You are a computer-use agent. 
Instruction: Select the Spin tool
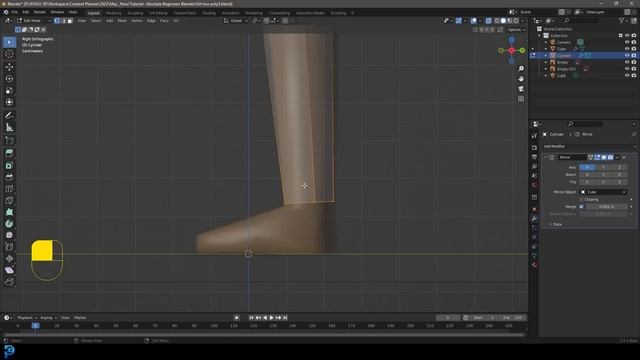[x=9, y=224]
